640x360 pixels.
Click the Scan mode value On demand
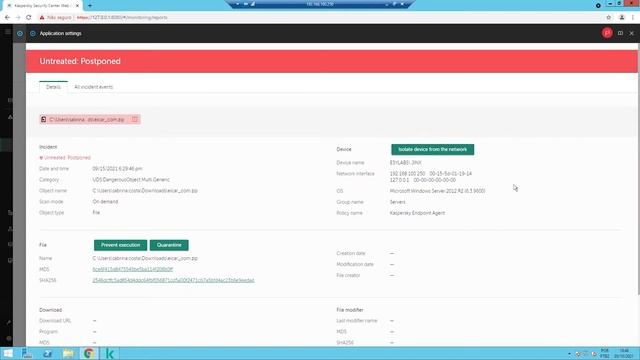tap(105, 202)
